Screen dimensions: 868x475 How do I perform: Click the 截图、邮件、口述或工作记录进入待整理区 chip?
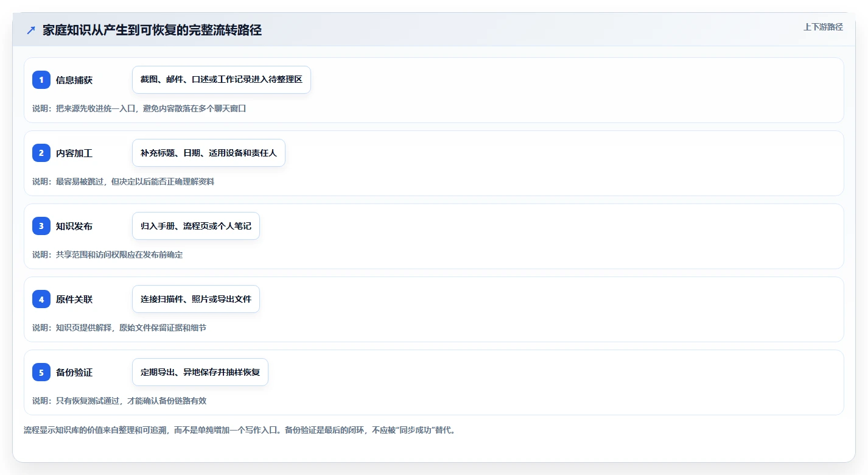222,80
